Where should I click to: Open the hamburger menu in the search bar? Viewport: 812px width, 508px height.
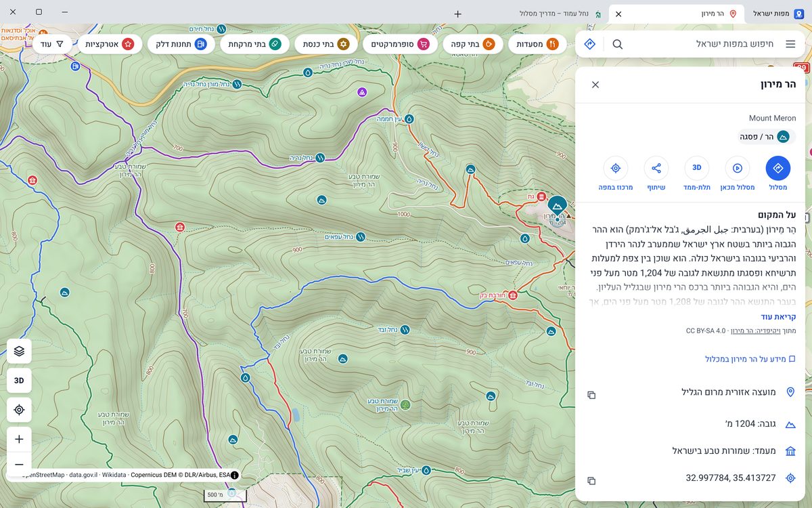pyautogui.click(x=790, y=44)
